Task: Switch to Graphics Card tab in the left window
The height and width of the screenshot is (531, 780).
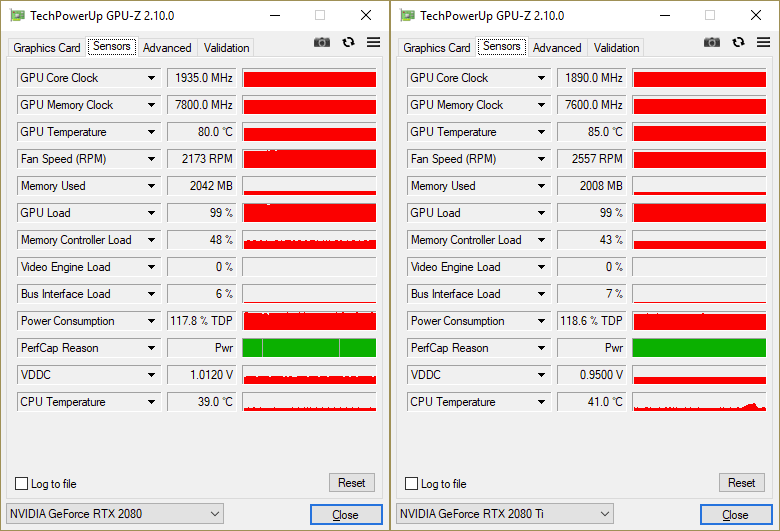Action: [x=47, y=48]
